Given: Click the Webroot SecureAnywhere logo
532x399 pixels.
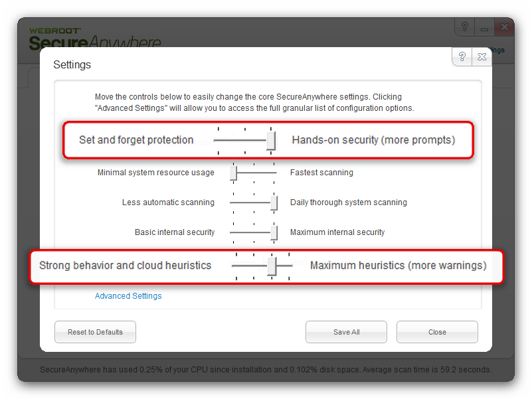Looking at the screenshot, I should click(x=94, y=39).
